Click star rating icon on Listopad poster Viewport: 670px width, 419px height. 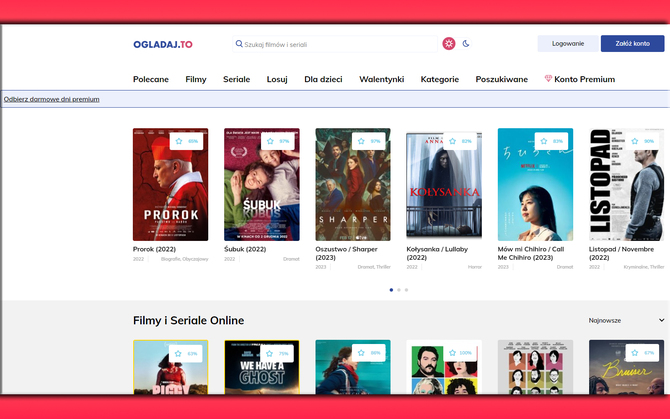(635, 141)
